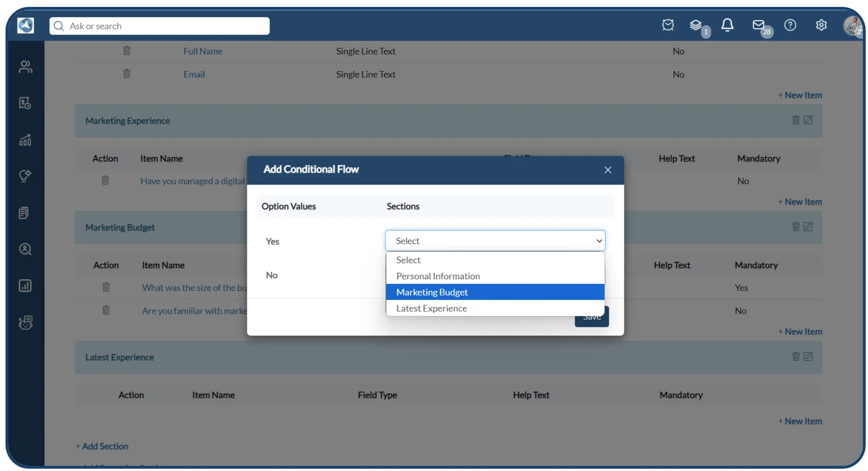Open 'Are you familiar with marke' item

pos(194,311)
